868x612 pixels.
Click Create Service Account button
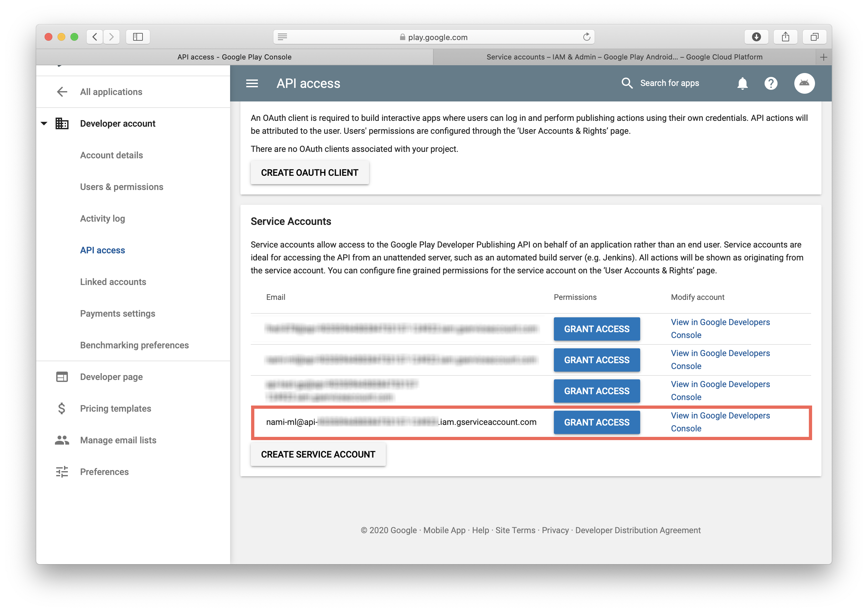point(318,454)
